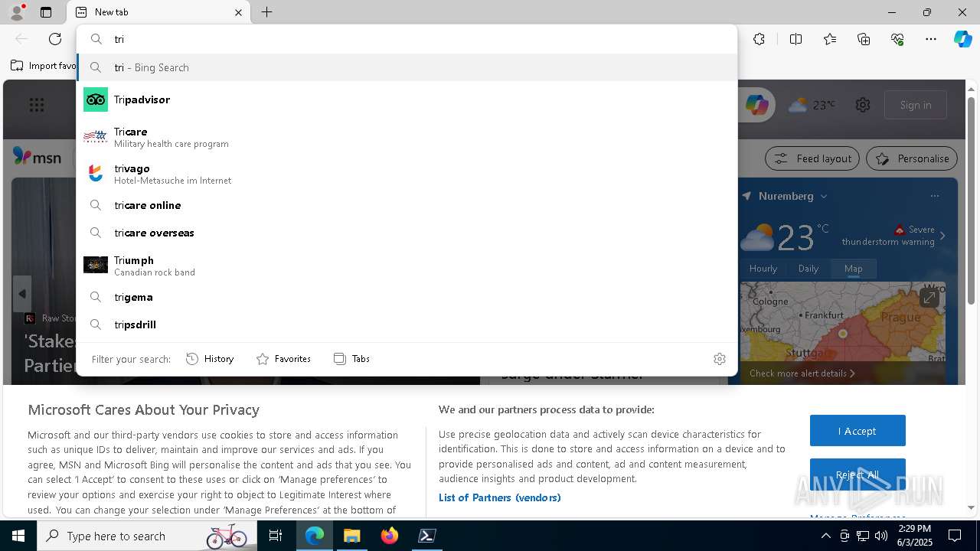The height and width of the screenshot is (551, 980).
Task: Switch weather card to Daily tab
Action: tap(808, 269)
